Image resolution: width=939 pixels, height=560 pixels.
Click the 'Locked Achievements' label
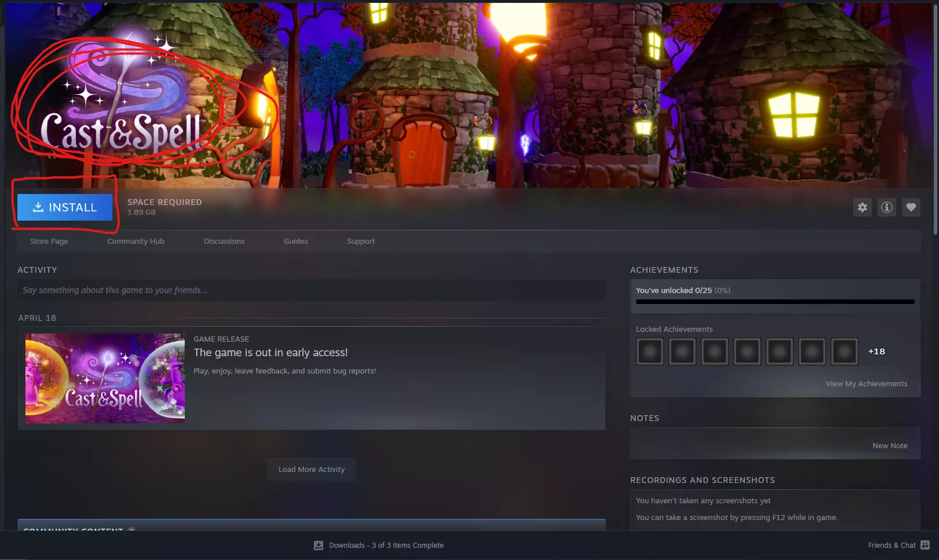point(674,330)
